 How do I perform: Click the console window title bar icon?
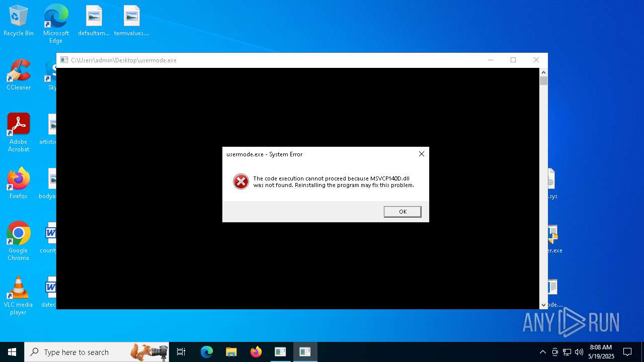click(64, 60)
